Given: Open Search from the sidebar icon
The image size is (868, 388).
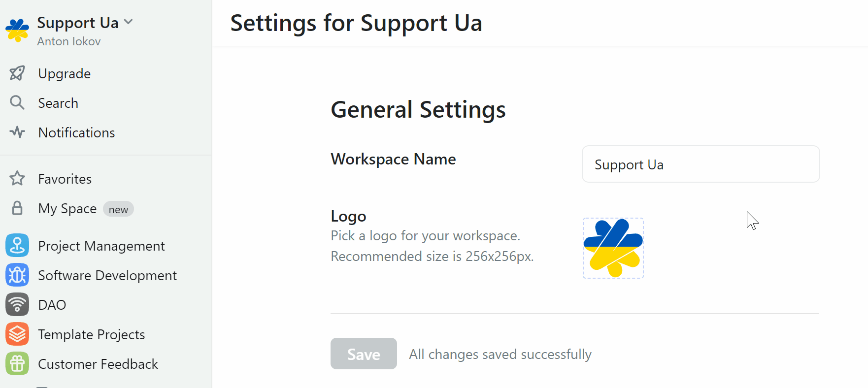Looking at the screenshot, I should (17, 102).
